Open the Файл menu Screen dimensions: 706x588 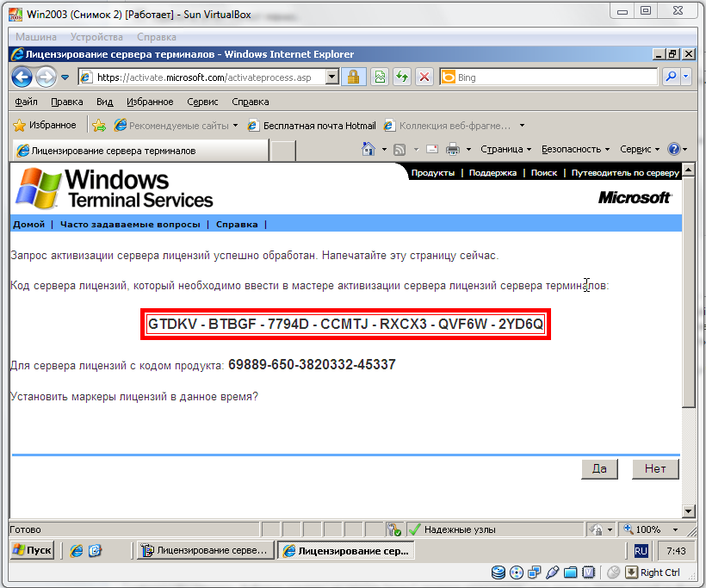pos(26,102)
